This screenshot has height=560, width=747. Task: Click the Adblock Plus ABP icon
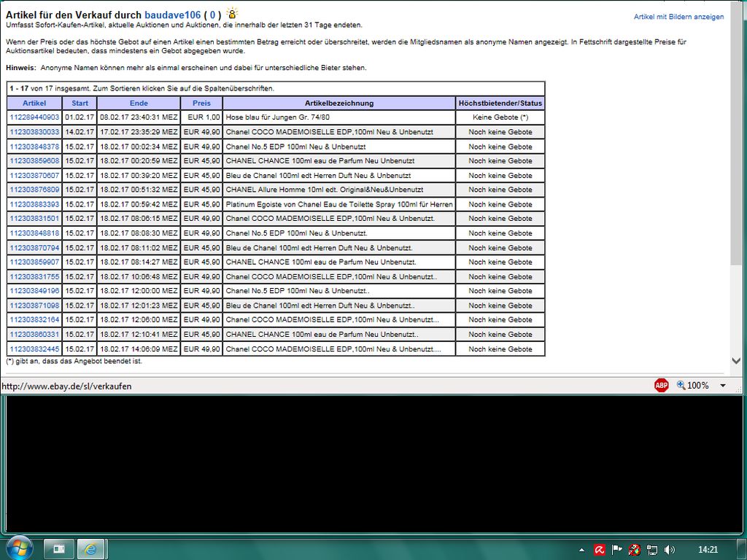tap(661, 385)
